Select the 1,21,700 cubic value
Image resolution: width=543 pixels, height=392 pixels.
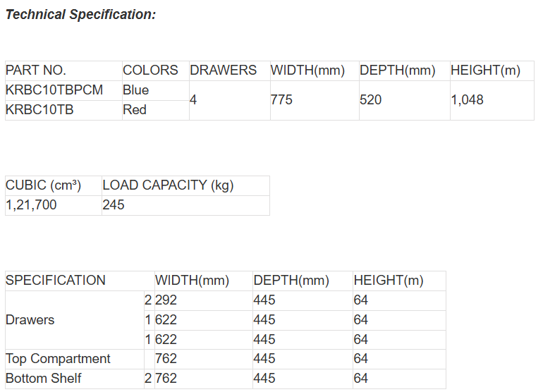click(31, 205)
